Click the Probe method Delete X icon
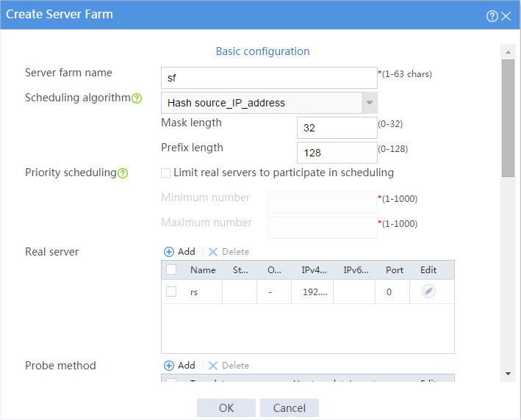 [x=212, y=366]
